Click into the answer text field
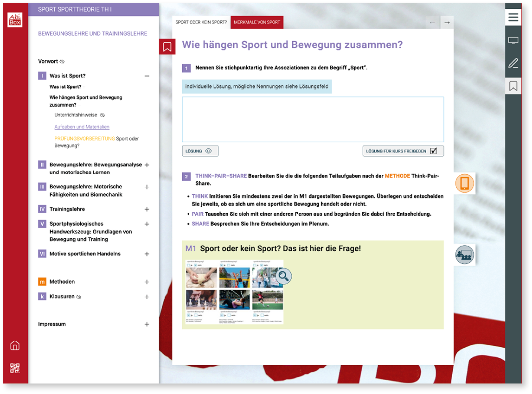 click(x=313, y=119)
